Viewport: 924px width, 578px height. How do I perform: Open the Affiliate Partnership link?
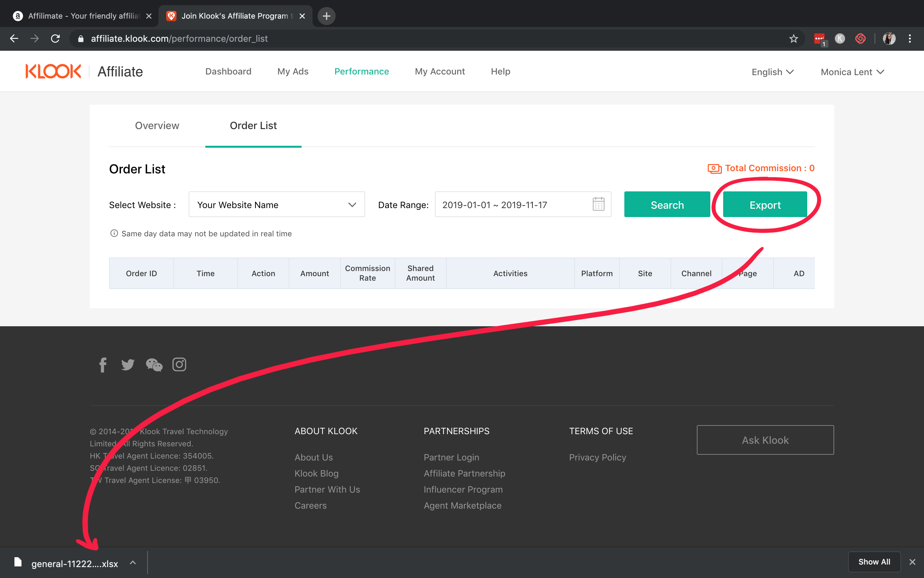tap(464, 473)
